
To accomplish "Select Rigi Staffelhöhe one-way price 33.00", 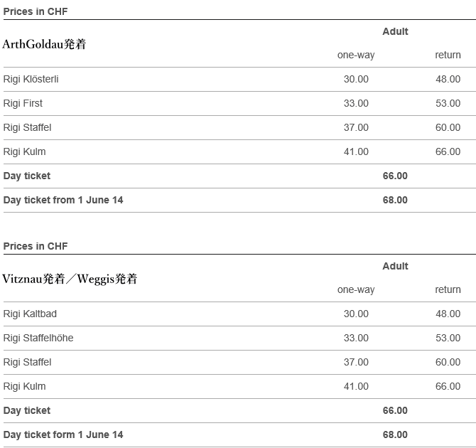I will coord(356,338).
